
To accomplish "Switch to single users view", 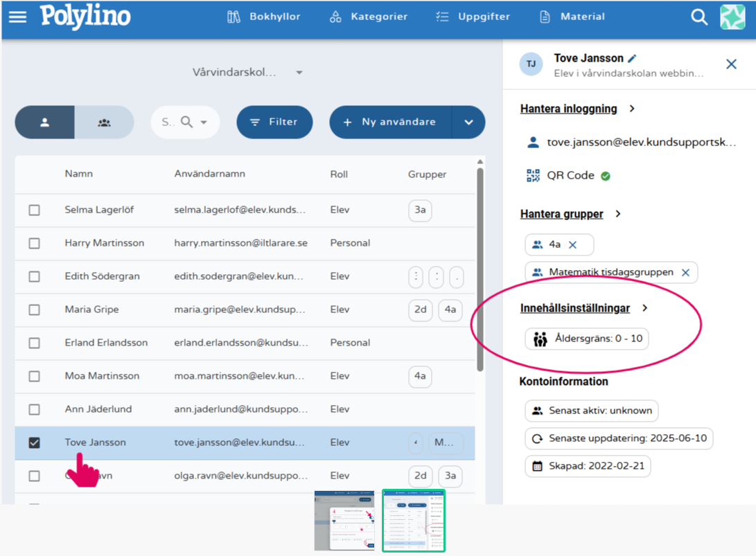I will 45,123.
